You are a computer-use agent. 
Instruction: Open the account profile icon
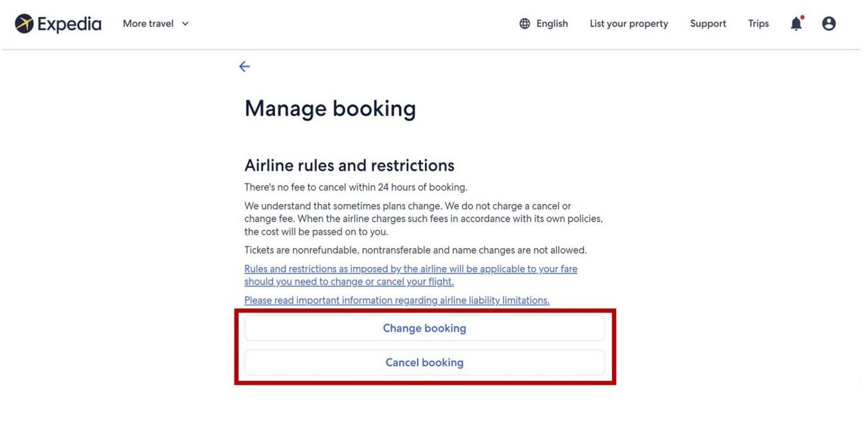pos(829,24)
